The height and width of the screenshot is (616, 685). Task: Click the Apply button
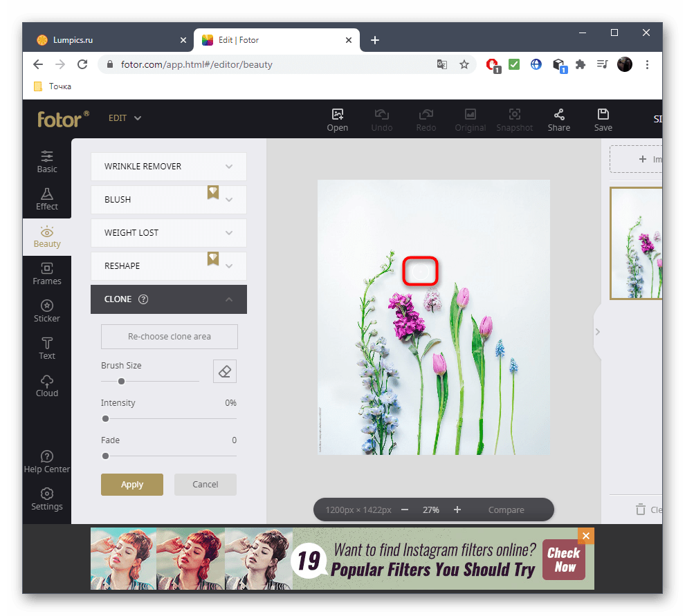coord(132,485)
